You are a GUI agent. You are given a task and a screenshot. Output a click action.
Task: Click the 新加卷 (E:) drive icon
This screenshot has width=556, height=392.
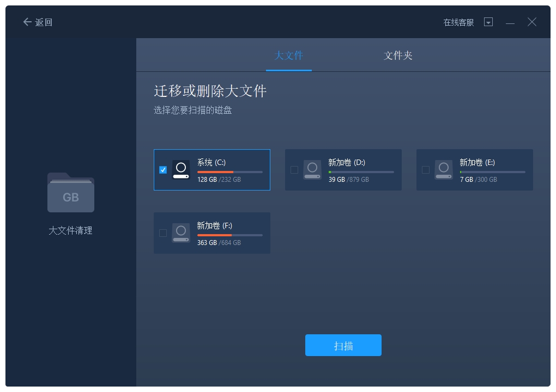point(444,169)
